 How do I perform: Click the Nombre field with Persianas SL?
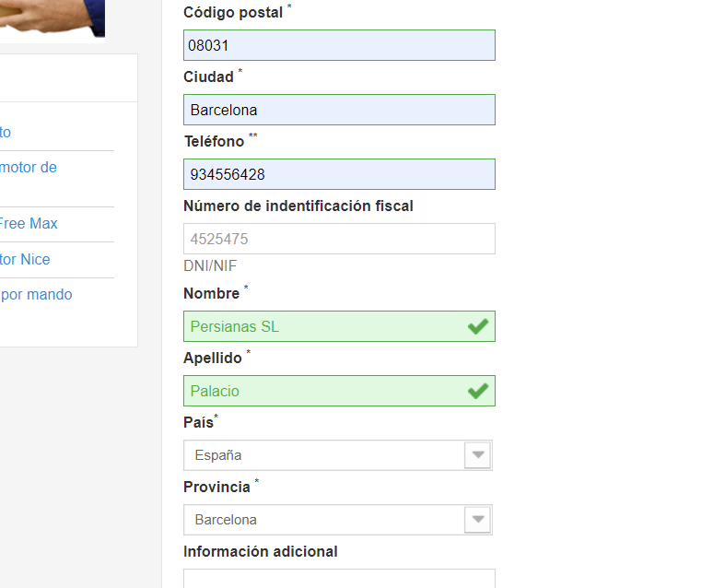[x=339, y=326]
